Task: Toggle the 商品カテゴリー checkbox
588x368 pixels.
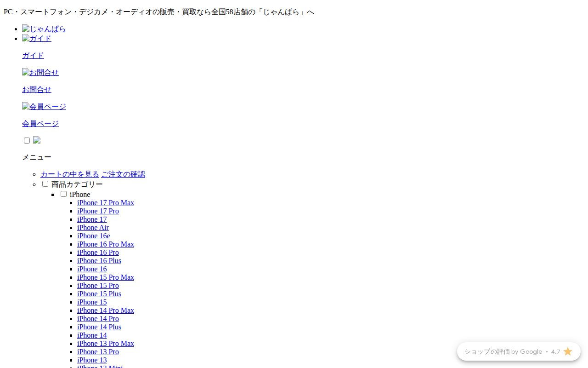Action: tap(45, 184)
